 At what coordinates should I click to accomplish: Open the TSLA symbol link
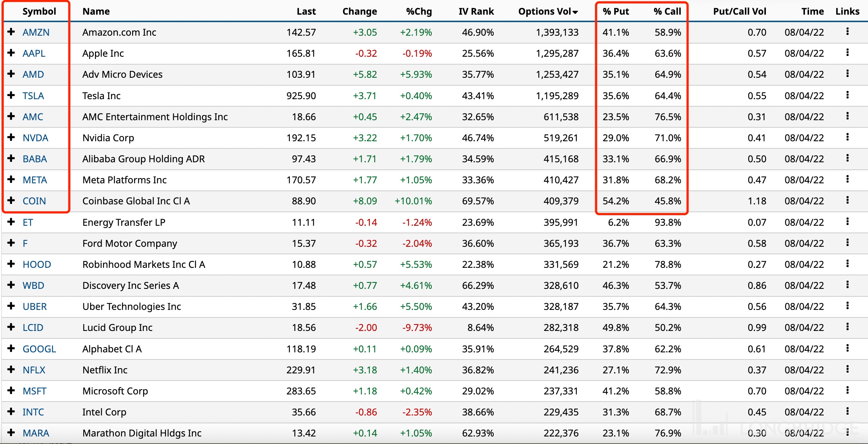[x=33, y=96]
